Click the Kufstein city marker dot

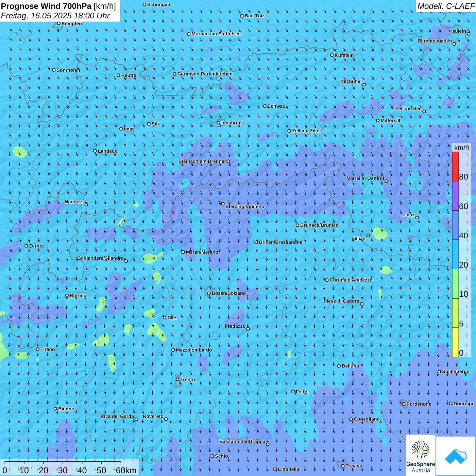[x=332, y=55]
